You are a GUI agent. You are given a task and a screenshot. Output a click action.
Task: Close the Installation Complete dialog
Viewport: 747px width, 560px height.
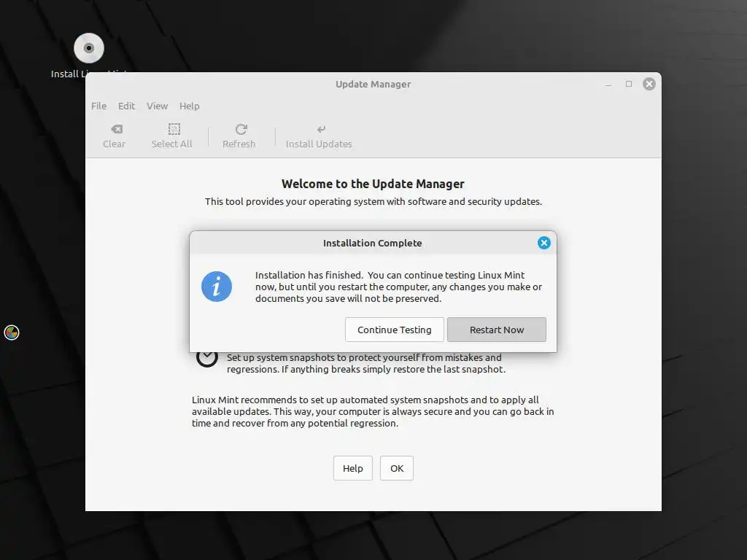click(543, 243)
